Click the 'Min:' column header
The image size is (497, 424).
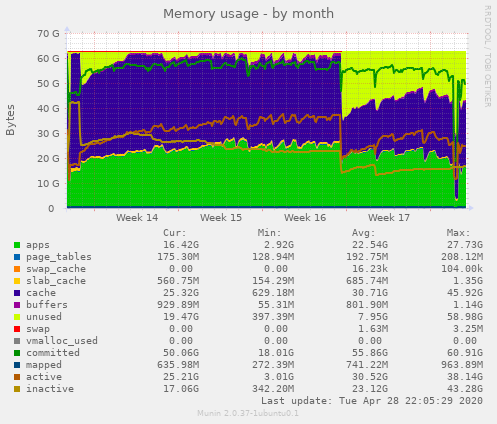click(x=270, y=233)
